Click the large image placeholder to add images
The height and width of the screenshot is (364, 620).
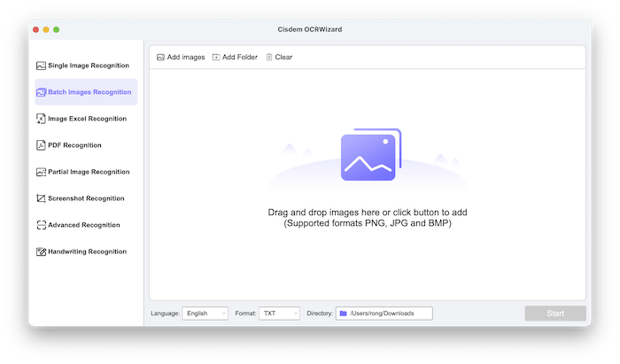(369, 157)
